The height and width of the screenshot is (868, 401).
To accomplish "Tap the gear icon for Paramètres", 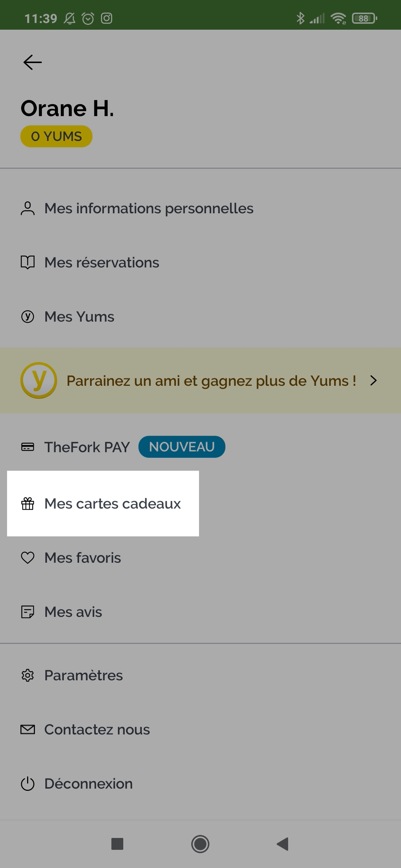I will point(27,675).
